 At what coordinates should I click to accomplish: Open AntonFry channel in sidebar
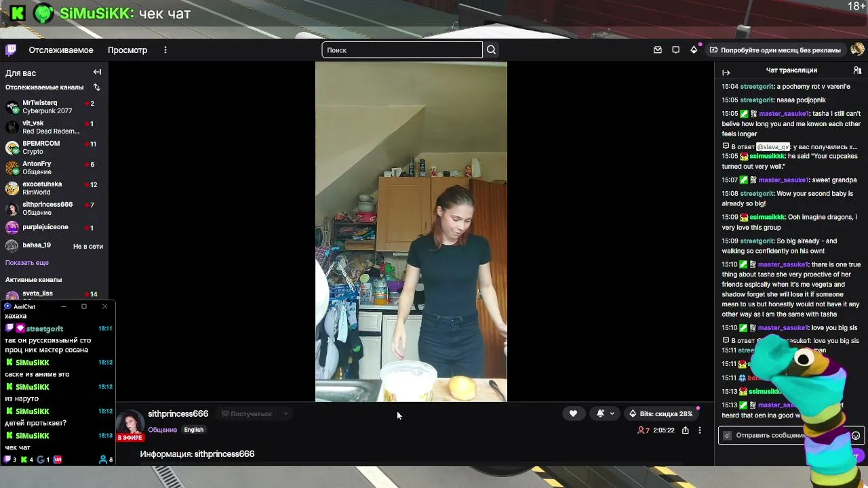54,167
